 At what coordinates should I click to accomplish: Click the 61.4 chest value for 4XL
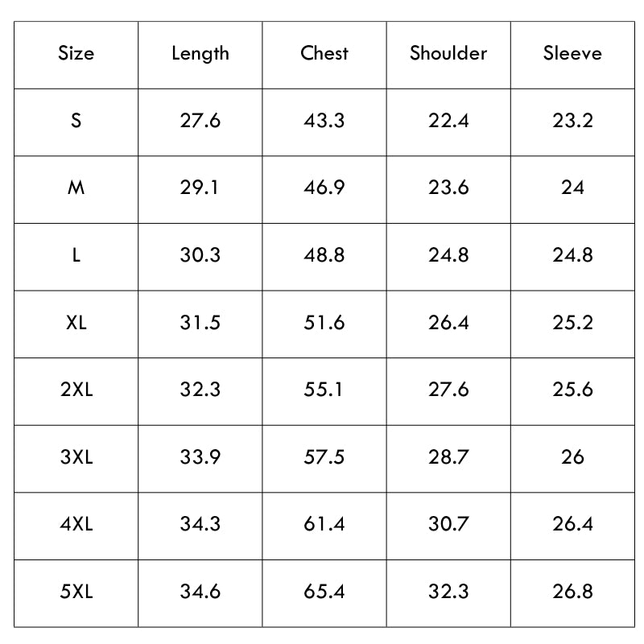point(324,525)
